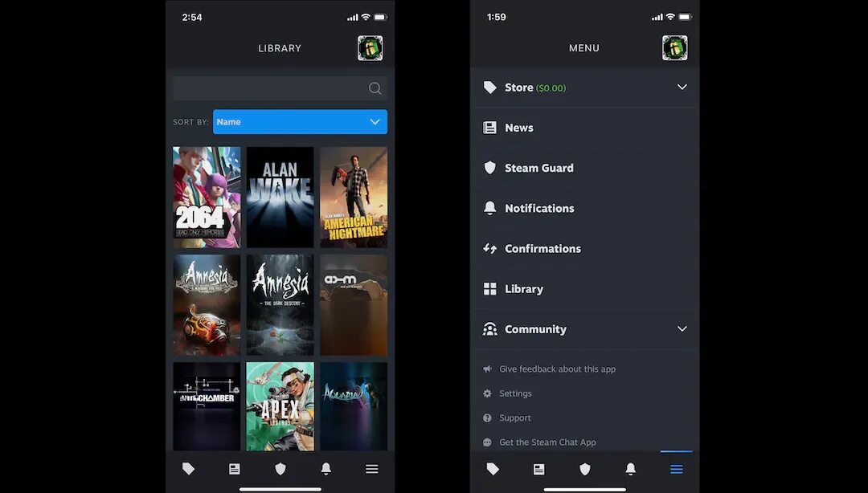Tap News icon in Library bottom bar
The image size is (868, 493).
[234, 469]
